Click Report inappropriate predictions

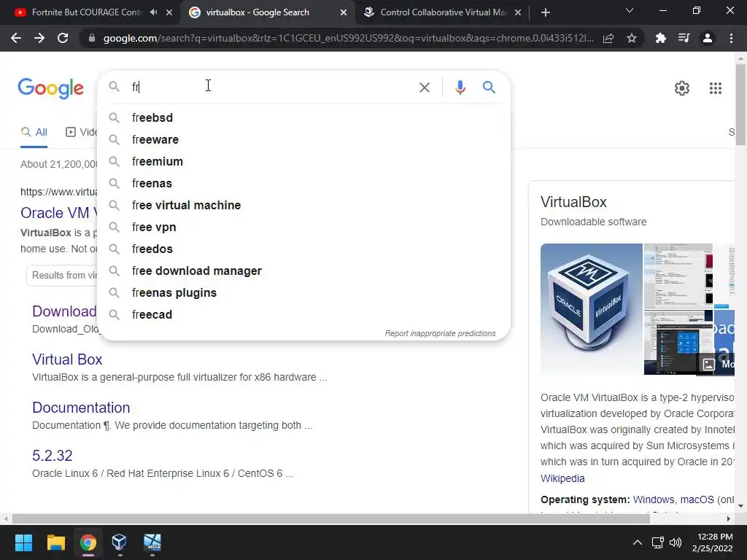(440, 333)
